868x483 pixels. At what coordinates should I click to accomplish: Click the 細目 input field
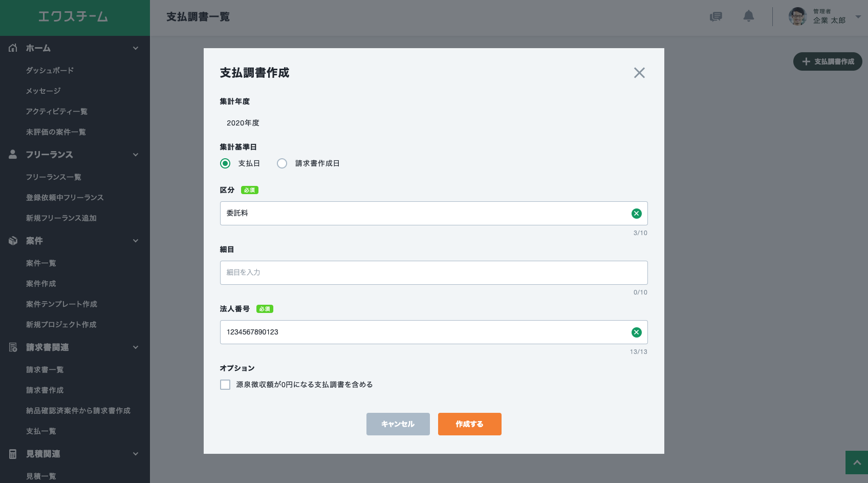433,272
